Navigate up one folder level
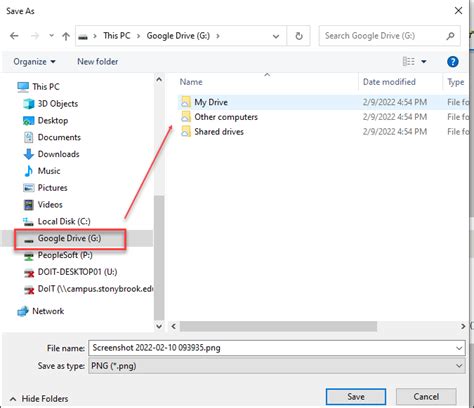Screen dimensions: 474x408 click(66, 36)
